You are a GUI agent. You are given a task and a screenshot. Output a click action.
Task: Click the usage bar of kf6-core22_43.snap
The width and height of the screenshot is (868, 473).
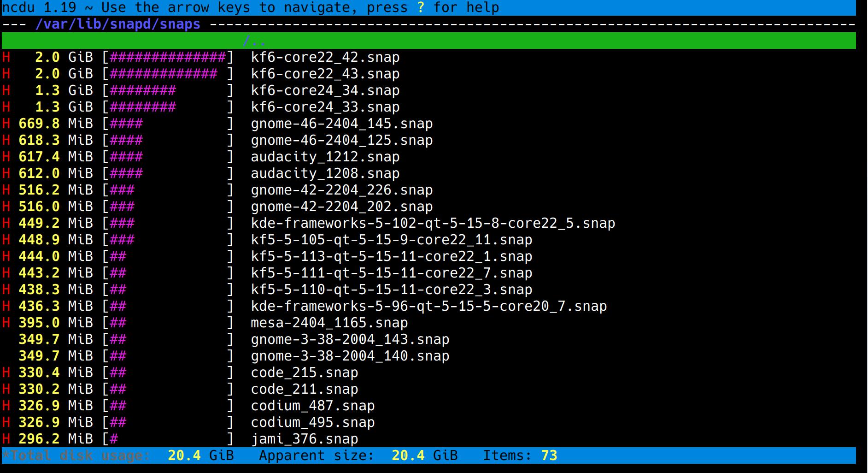point(164,74)
